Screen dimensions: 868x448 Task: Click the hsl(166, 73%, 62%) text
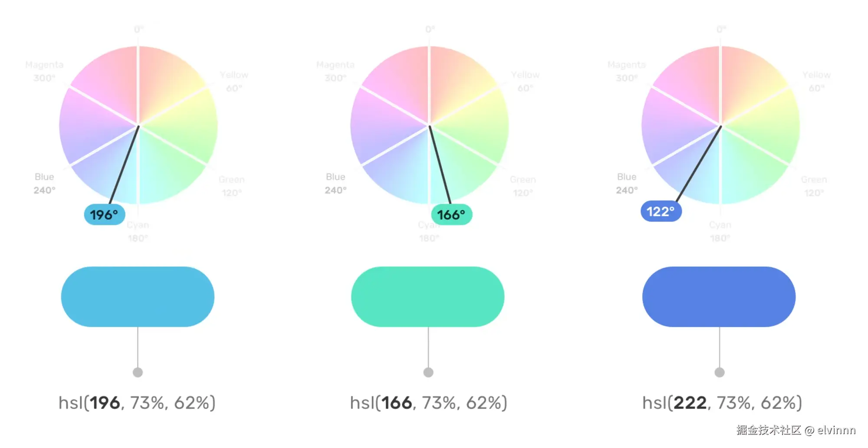click(x=428, y=403)
